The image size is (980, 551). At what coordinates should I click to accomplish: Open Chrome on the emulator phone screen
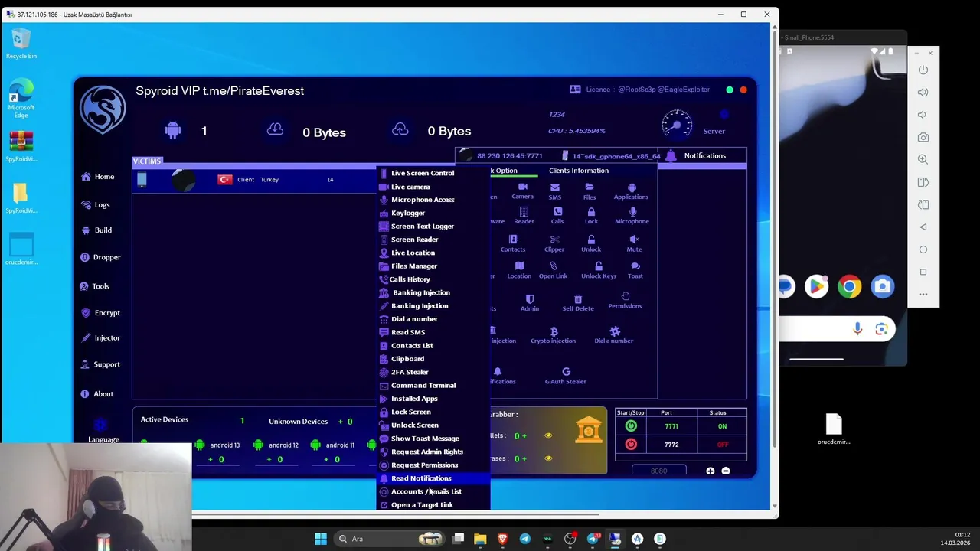[849, 286]
